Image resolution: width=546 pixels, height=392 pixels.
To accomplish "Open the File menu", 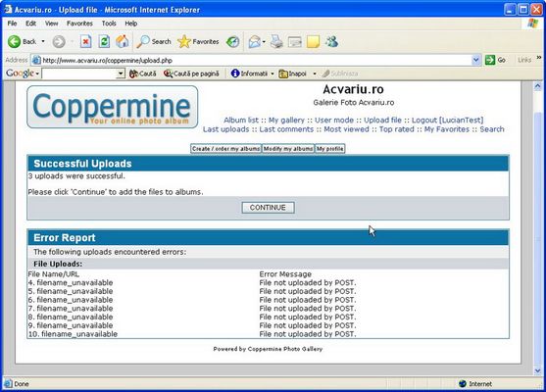I will coord(12,24).
